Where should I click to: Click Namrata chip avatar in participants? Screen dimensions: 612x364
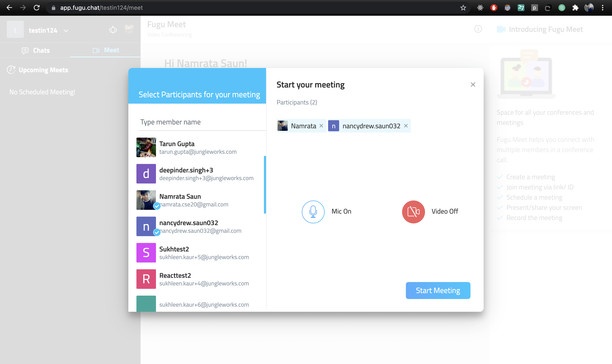click(282, 126)
